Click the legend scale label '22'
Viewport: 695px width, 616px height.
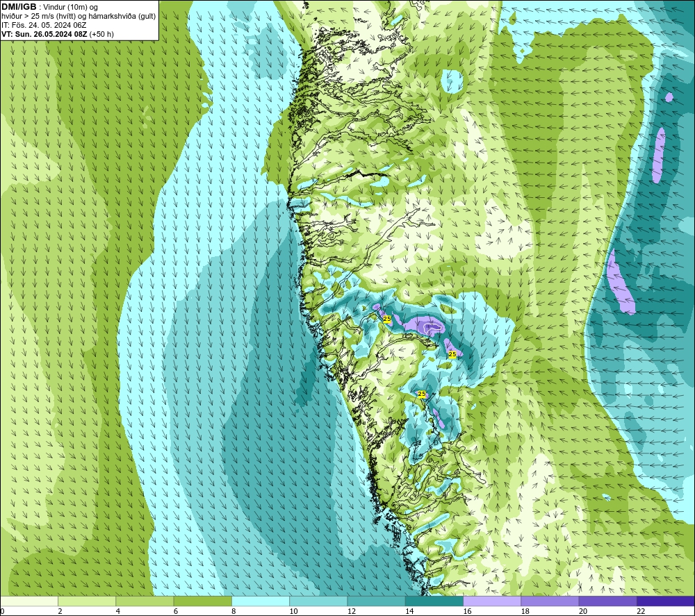(x=641, y=612)
